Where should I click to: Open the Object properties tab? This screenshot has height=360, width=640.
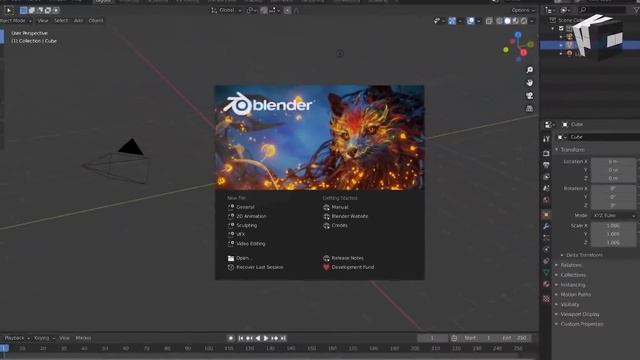click(546, 215)
